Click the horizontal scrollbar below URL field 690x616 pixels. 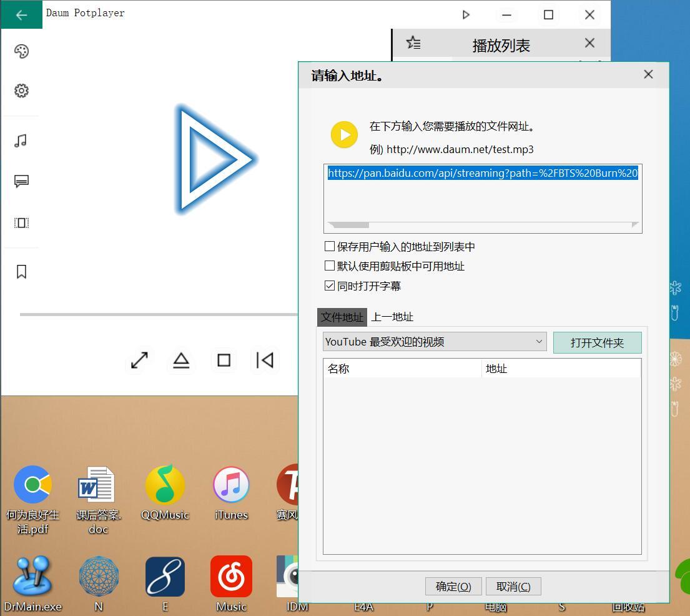click(x=348, y=225)
